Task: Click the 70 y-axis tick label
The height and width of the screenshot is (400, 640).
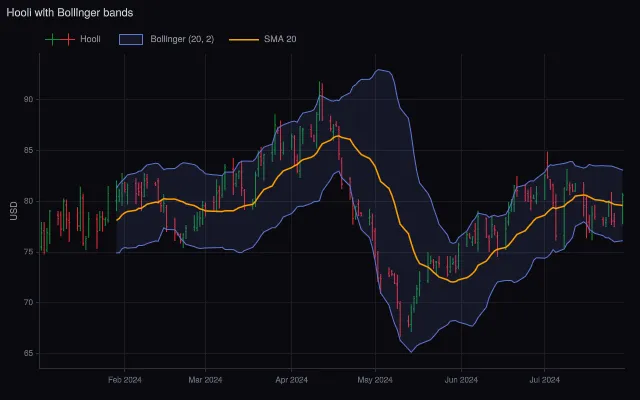Action: pos(29,302)
